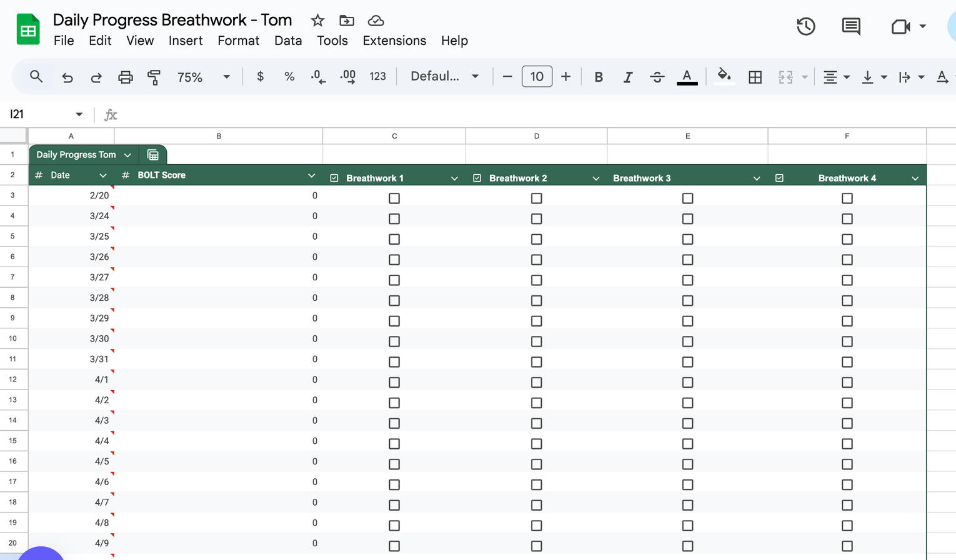The width and height of the screenshot is (956, 560).
Task: Check Breathwork 4 box for 4/4
Action: coord(847,444)
